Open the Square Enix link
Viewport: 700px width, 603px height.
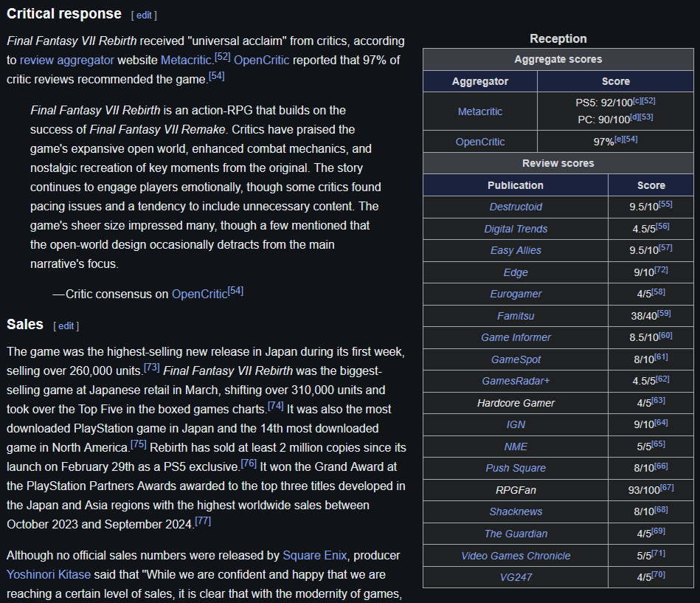(315, 555)
